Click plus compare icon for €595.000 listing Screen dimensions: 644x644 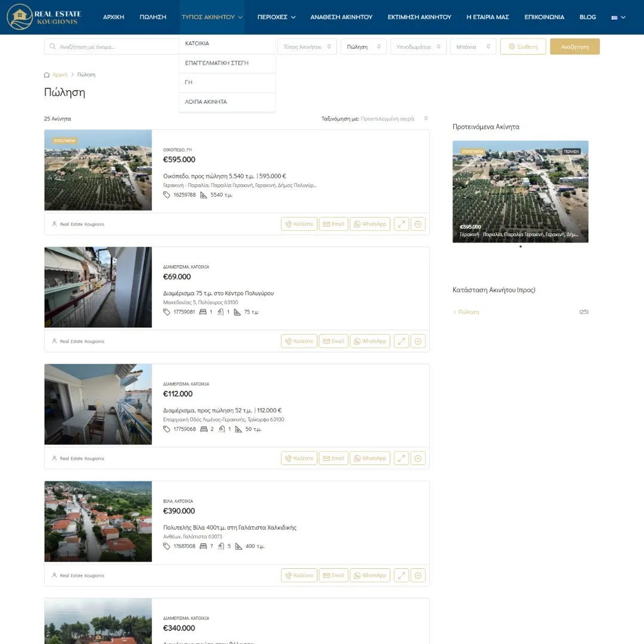(417, 224)
